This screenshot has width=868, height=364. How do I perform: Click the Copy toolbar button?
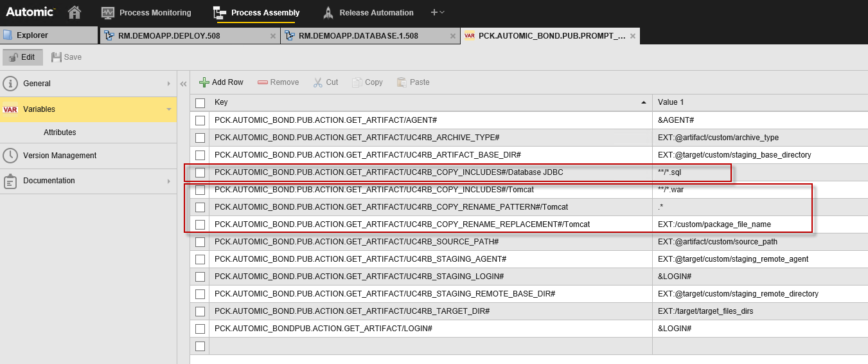pos(367,82)
